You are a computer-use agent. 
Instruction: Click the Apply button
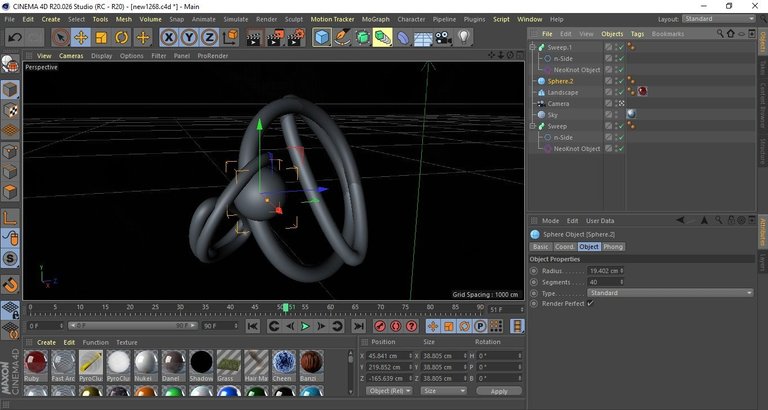click(499, 391)
